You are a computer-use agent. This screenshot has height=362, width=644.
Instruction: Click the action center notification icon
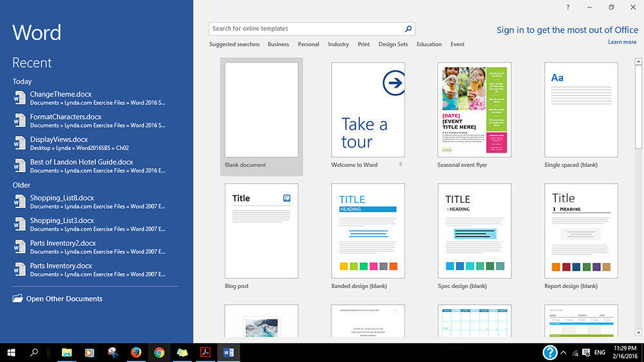pyautogui.click(x=586, y=352)
